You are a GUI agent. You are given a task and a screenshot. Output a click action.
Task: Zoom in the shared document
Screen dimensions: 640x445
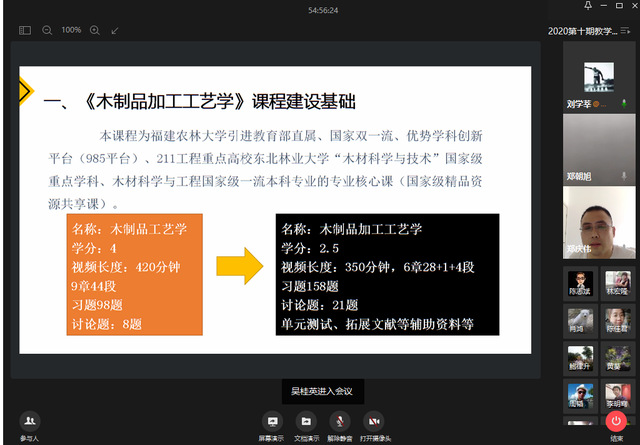coord(95,31)
